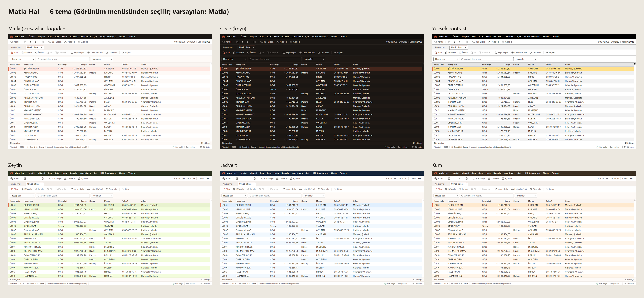This screenshot has width=644, height=298.
Task: Click Kayıt bilgisi info icon in Kum panel
Action: coord(496,189)
